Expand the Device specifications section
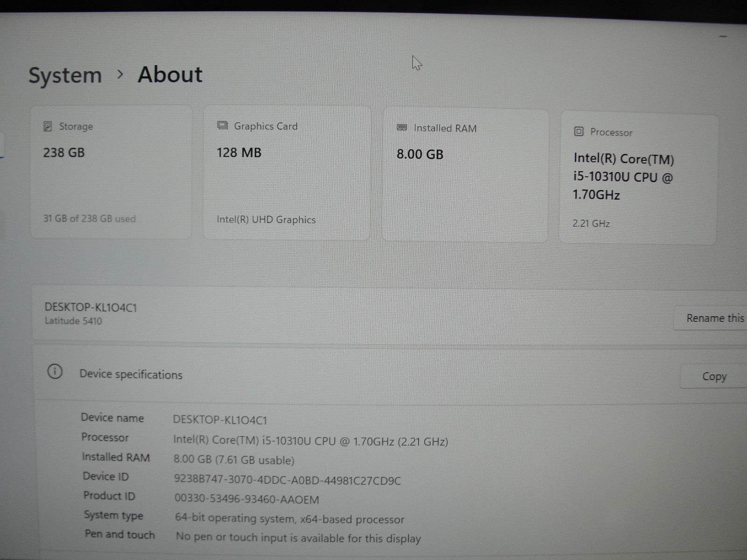Screen dimensions: 747x560 point(131,374)
